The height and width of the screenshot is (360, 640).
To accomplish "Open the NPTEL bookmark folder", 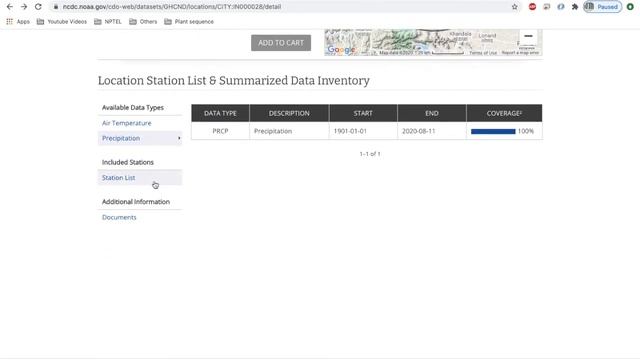I will coord(108,22).
